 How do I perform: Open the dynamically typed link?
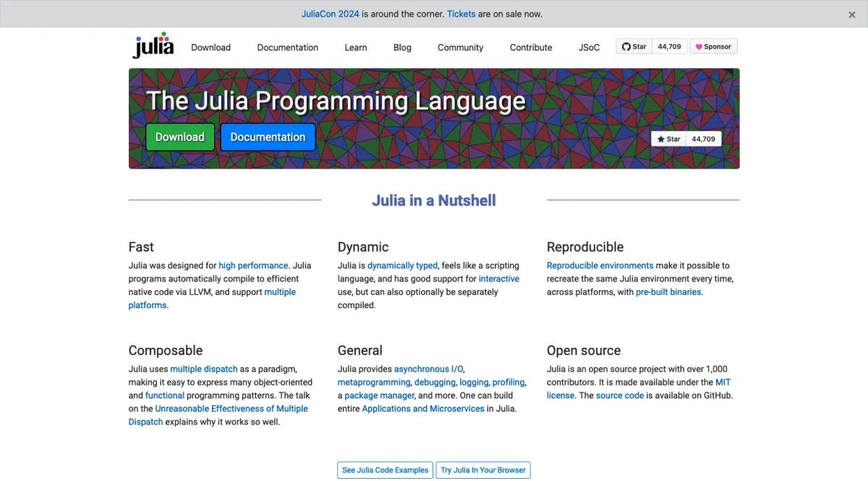(x=402, y=265)
